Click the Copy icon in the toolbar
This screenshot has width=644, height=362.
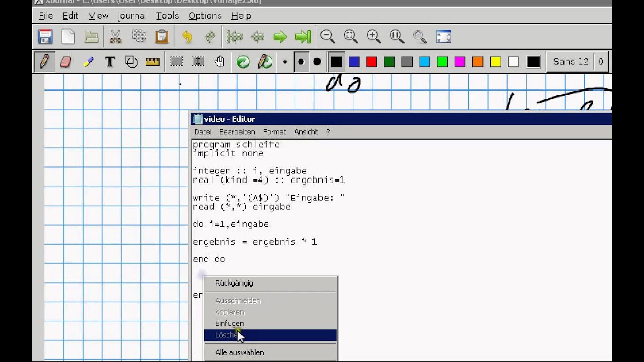coord(139,37)
